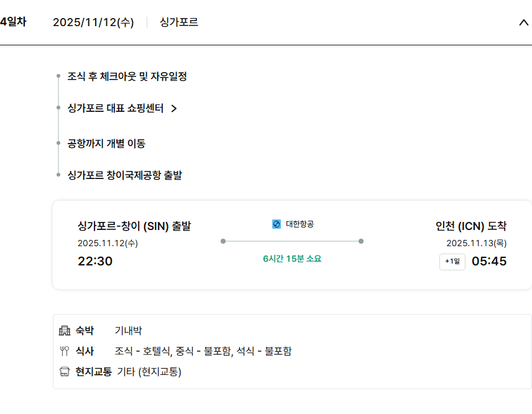Screen dimensions: 532x414
Task: Open 싱가포르 대표 쇼핑센터 details link
Action: pyautogui.click(x=116, y=108)
